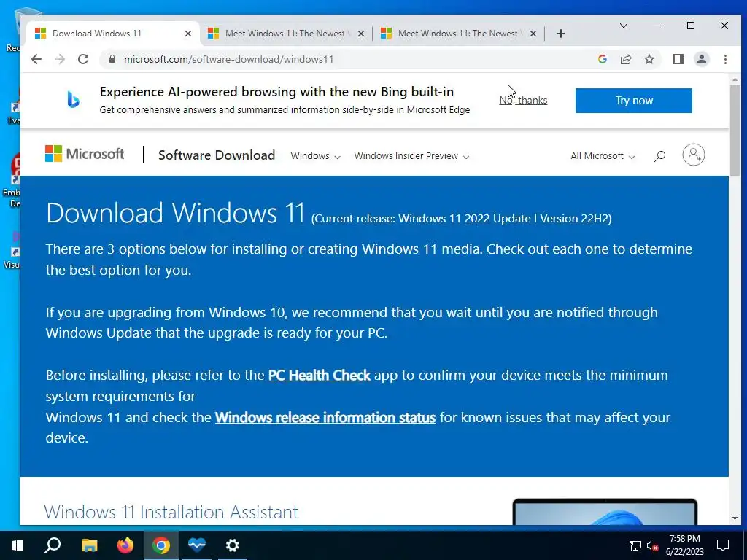This screenshot has width=747, height=560.
Task: Click the Bing logo in banner
Action: coord(73,100)
